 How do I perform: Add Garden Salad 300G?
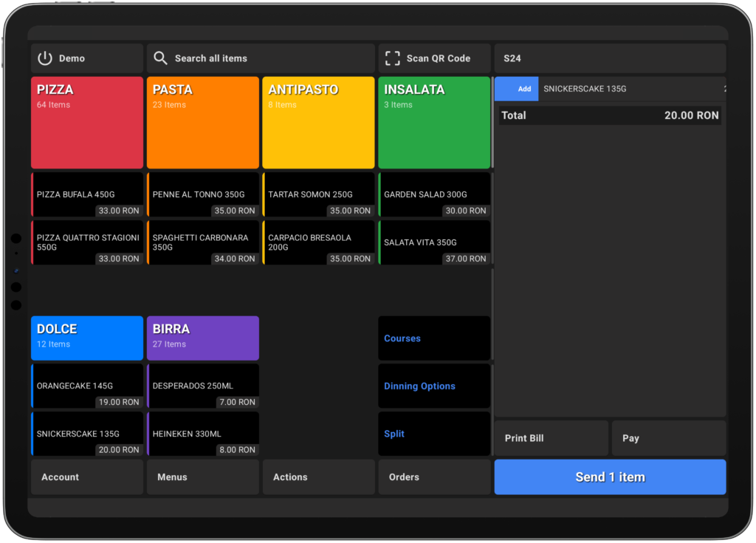click(x=434, y=194)
